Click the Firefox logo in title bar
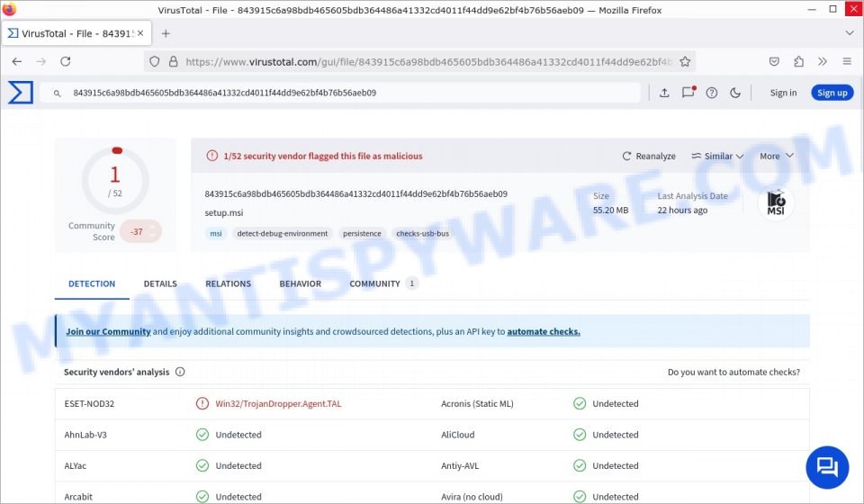 tap(9, 9)
